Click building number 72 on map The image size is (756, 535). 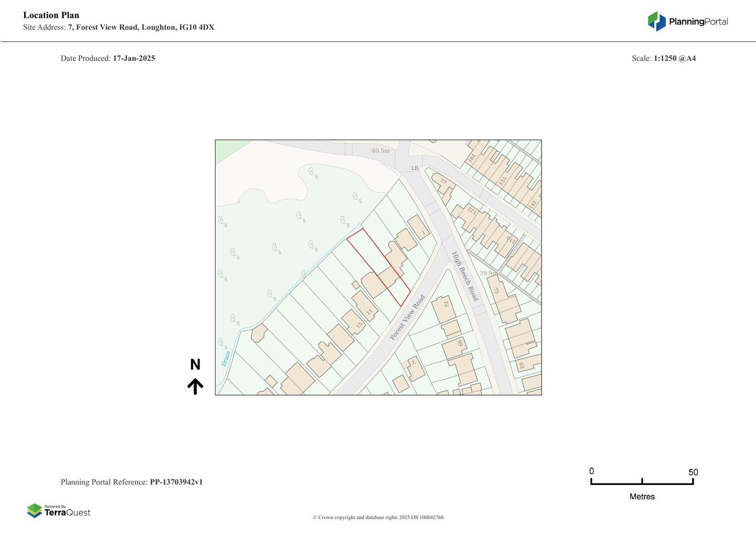pos(447,304)
